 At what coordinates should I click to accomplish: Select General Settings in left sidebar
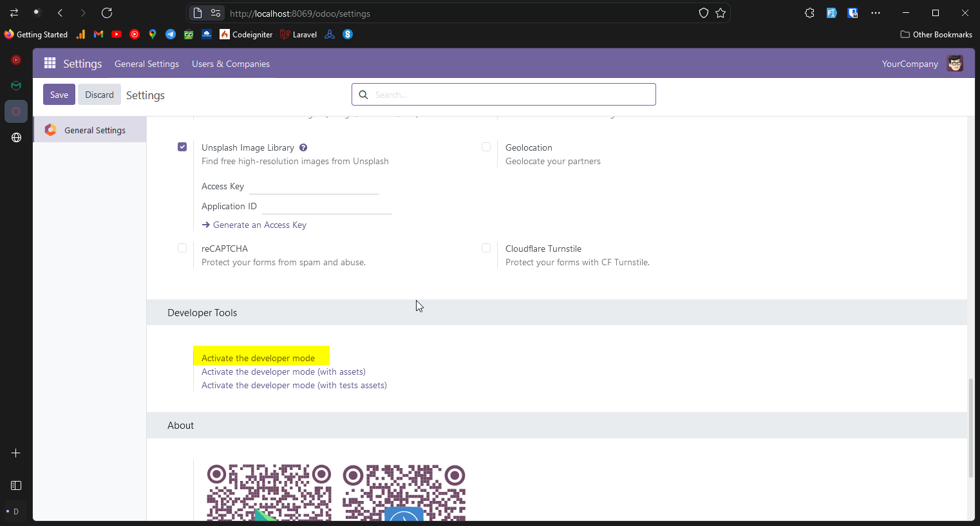(90, 130)
